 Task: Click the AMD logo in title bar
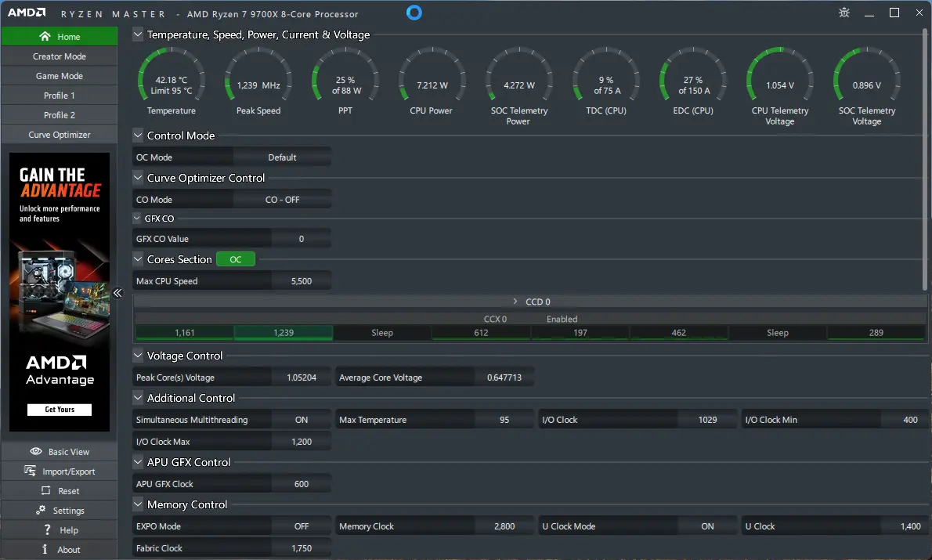pyautogui.click(x=26, y=13)
